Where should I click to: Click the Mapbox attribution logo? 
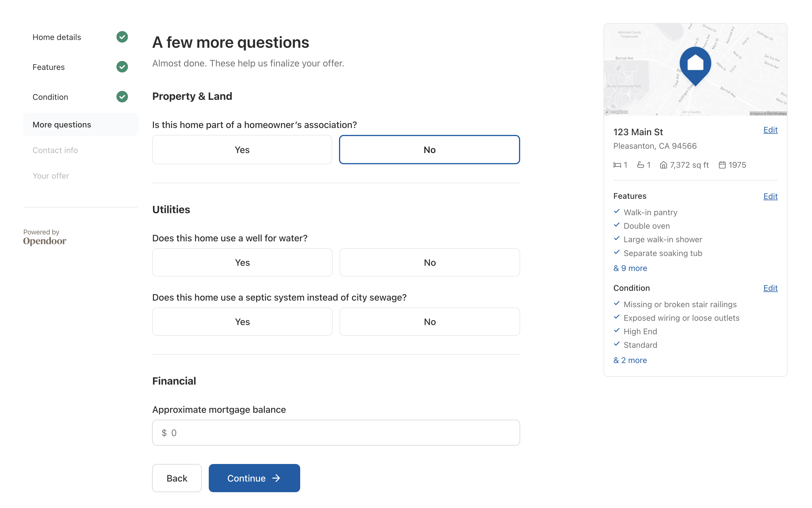[617, 112]
